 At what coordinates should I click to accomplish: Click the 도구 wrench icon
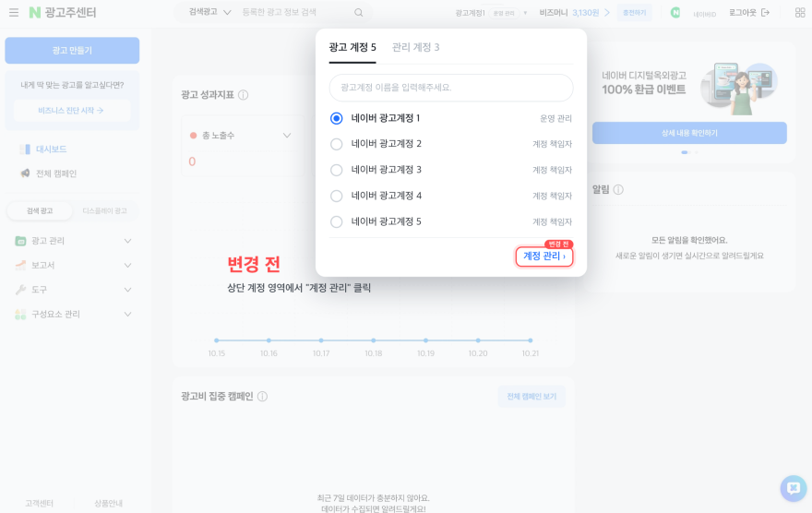coord(20,290)
